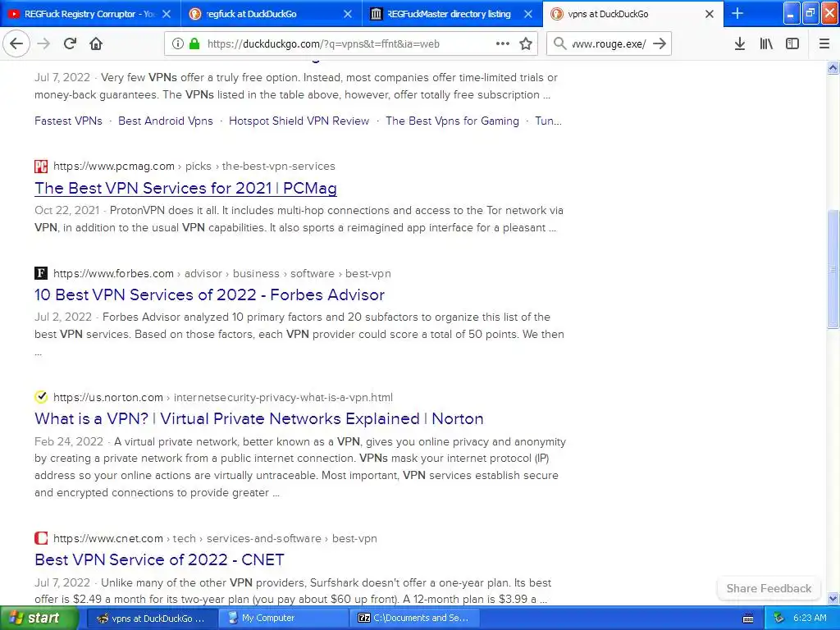The height and width of the screenshot is (630, 840).
Task: Open the library bookmarks icon
Action: pyautogui.click(x=766, y=44)
